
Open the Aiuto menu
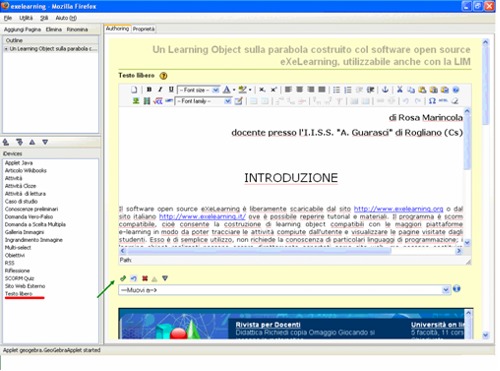(x=66, y=18)
